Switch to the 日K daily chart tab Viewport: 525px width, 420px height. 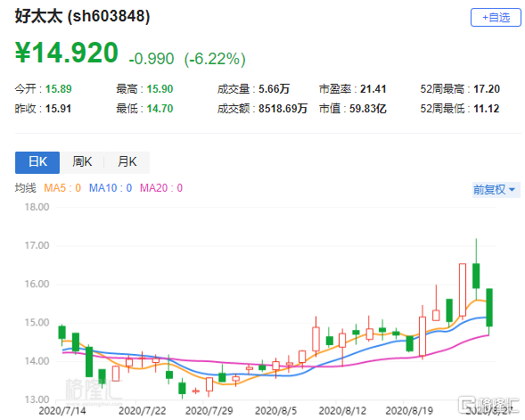point(37,162)
